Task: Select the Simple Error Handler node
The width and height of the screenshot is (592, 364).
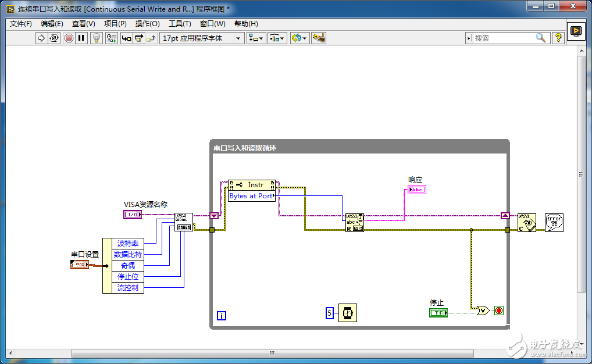Action: click(x=554, y=223)
